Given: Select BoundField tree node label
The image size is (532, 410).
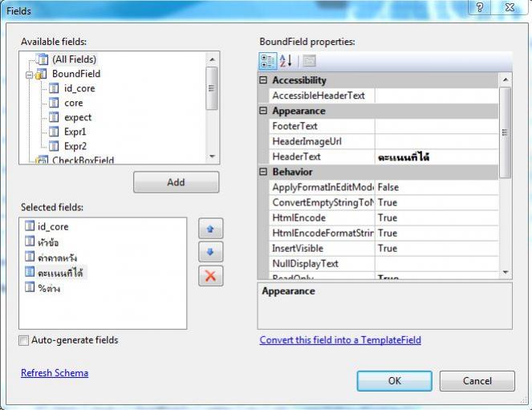Looking at the screenshot, I should click(x=76, y=74).
